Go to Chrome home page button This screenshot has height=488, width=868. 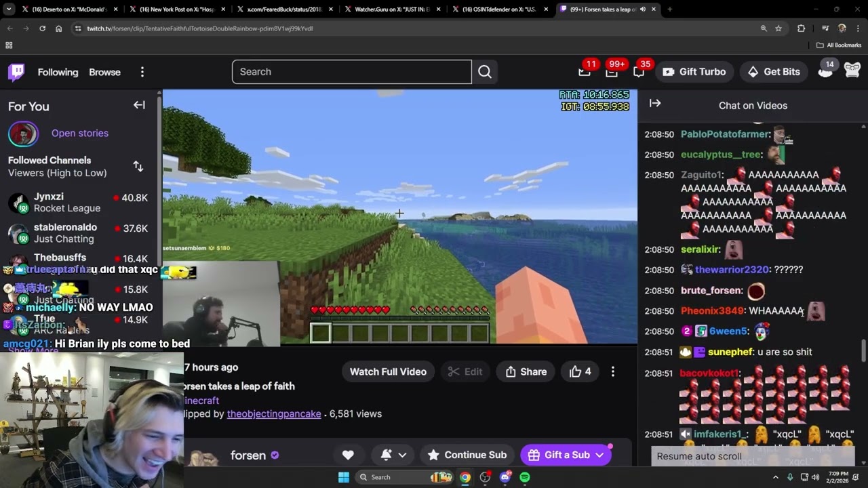[x=59, y=28]
